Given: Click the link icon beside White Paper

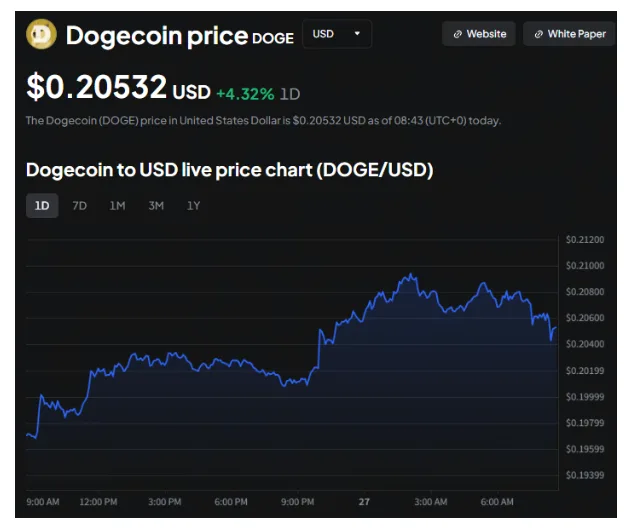Looking at the screenshot, I should (538, 34).
